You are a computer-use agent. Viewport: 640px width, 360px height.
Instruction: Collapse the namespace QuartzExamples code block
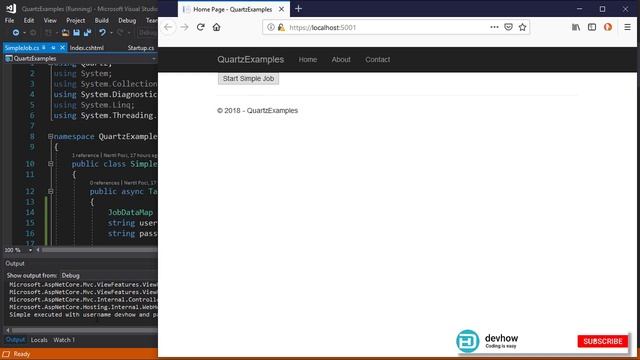(x=50, y=136)
